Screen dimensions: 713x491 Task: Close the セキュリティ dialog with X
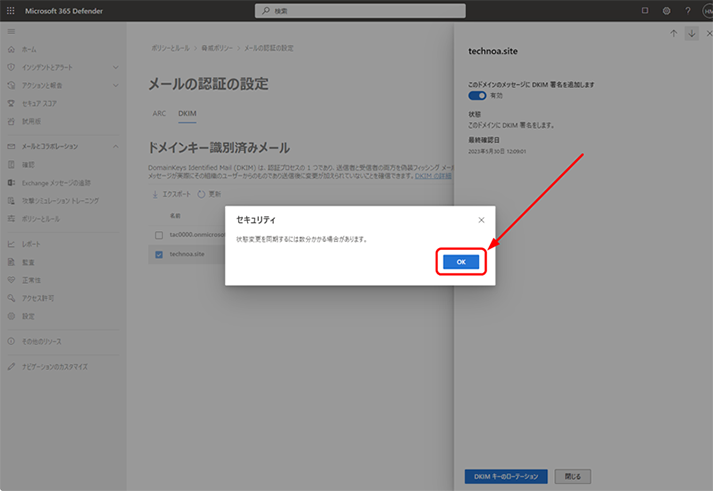point(481,220)
